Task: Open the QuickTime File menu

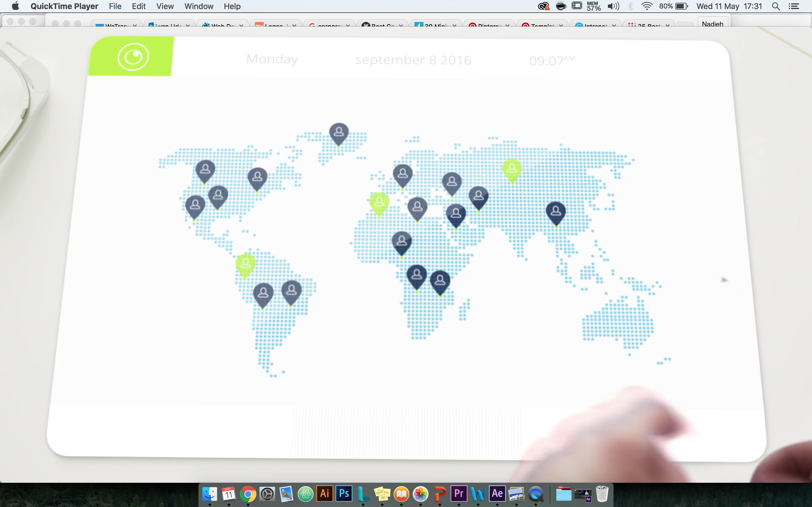Action: pos(115,6)
